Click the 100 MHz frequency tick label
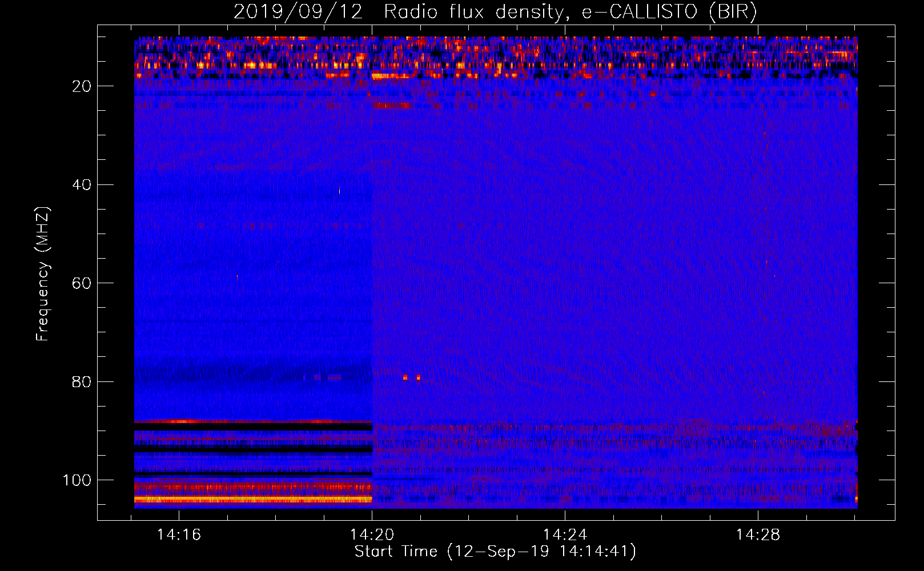The image size is (924, 571). [x=77, y=480]
